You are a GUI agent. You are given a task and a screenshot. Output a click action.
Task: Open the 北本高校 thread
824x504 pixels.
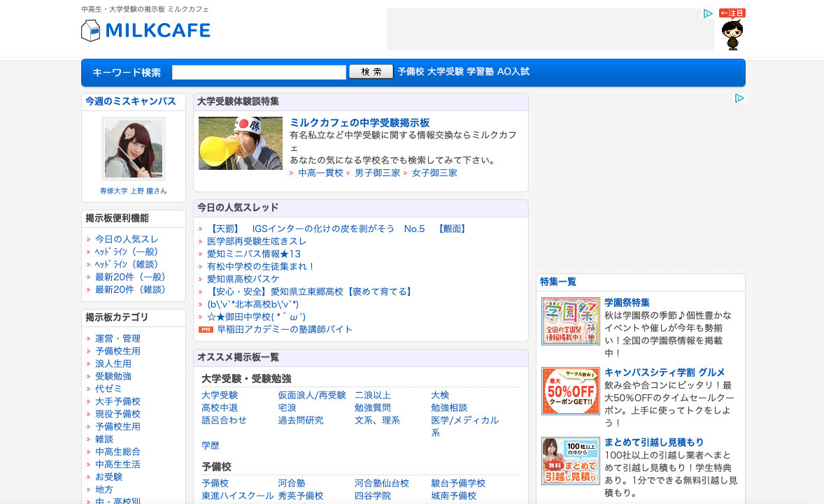(x=253, y=305)
